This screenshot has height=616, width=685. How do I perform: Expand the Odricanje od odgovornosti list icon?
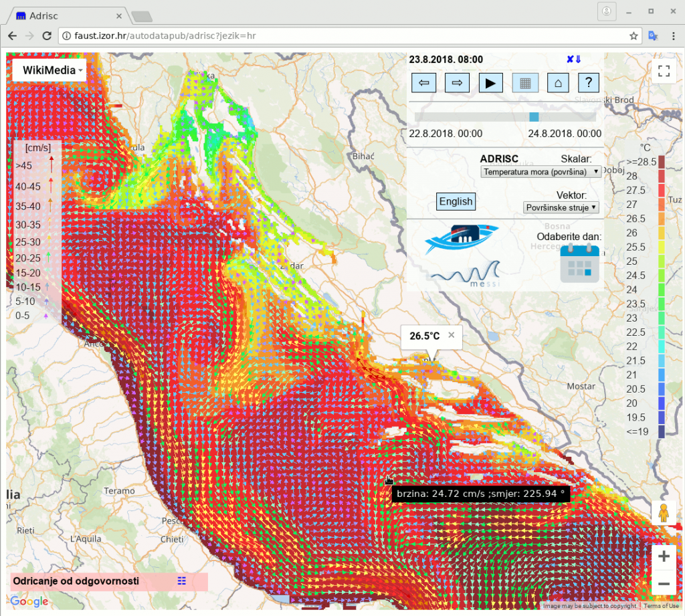click(x=181, y=581)
